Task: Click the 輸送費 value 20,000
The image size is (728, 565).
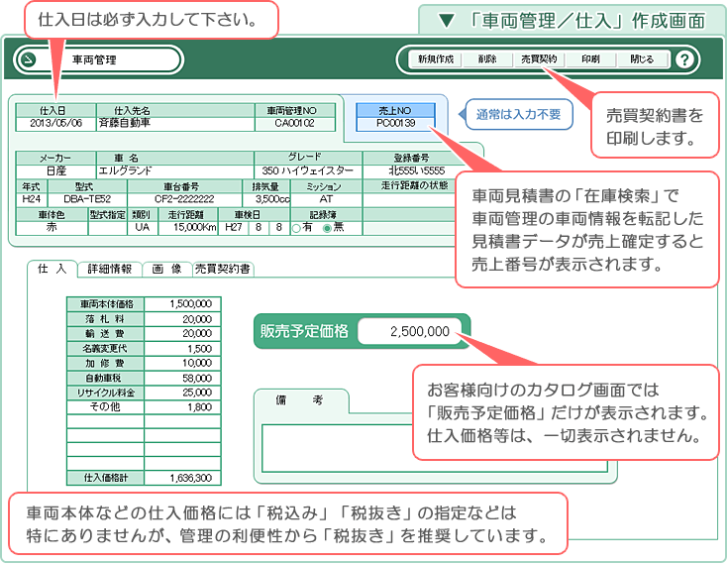Action: 182,334
